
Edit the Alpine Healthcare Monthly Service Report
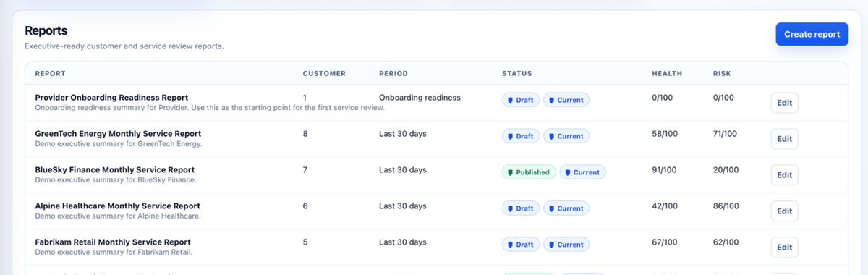[x=784, y=211]
